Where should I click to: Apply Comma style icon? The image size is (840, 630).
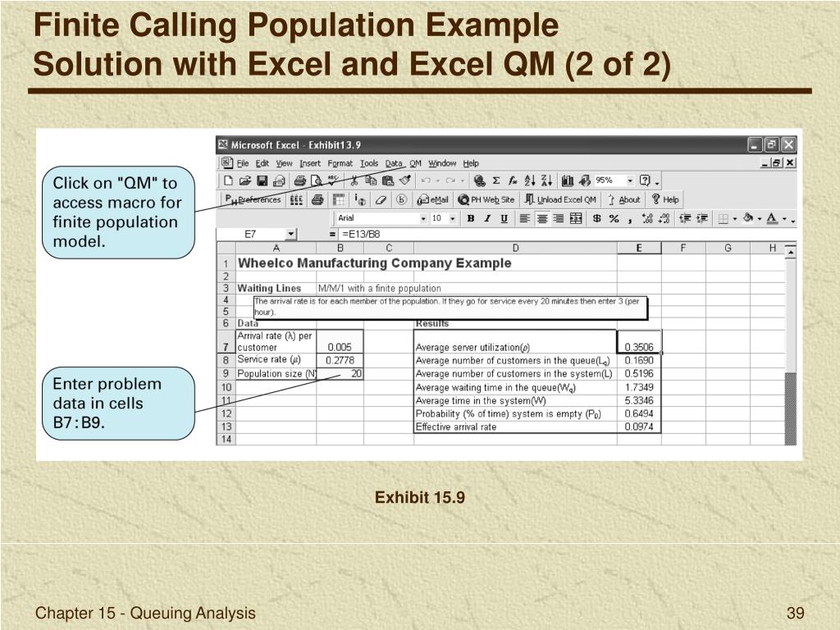(x=630, y=218)
